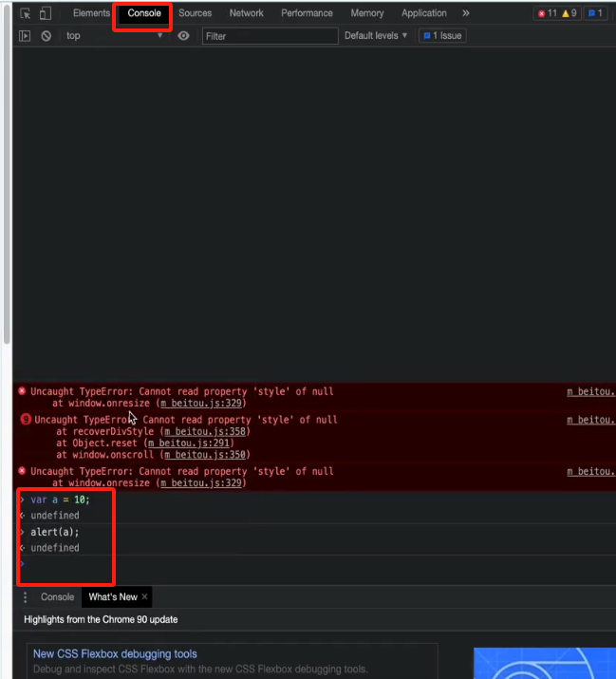Click the last error's red icon
Viewport: 616px width, 679px height.
[22, 471]
